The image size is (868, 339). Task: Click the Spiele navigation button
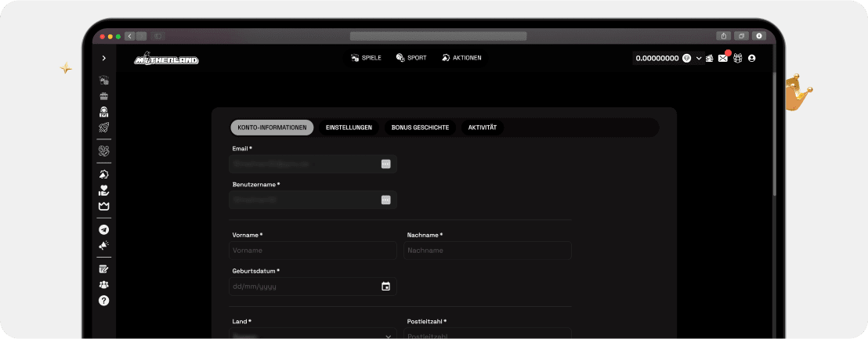pos(367,58)
